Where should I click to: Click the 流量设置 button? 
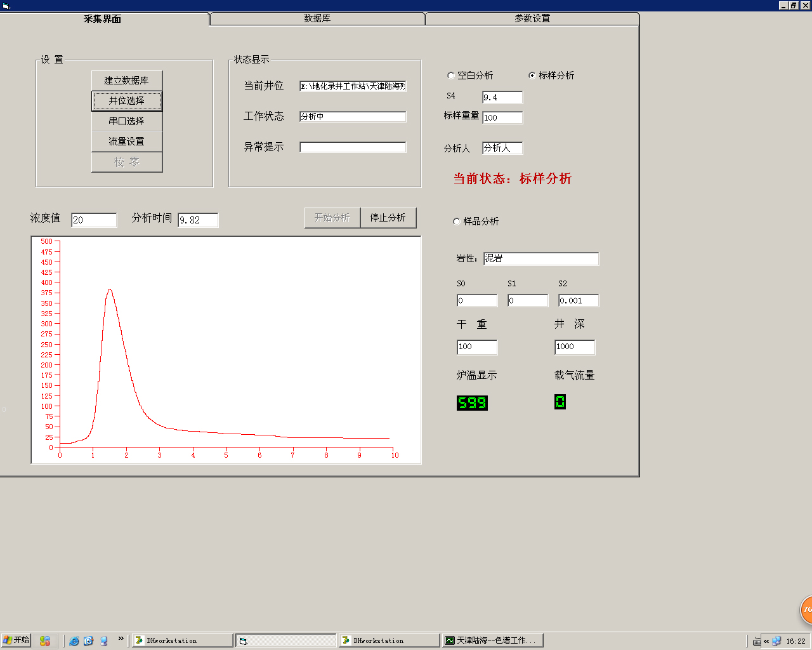[x=127, y=142]
